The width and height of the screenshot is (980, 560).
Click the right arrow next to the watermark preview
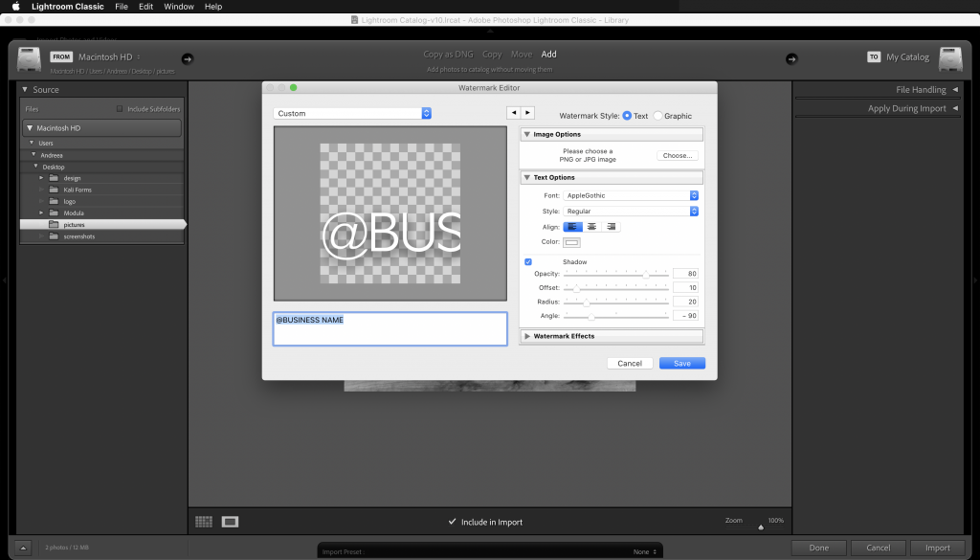pos(527,112)
